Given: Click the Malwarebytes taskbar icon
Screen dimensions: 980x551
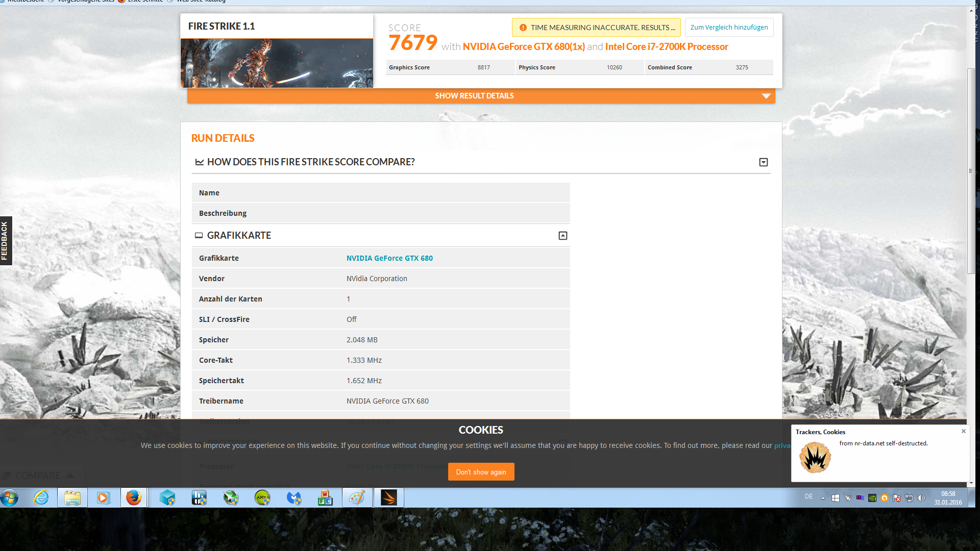Looking at the screenshot, I should click(294, 497).
